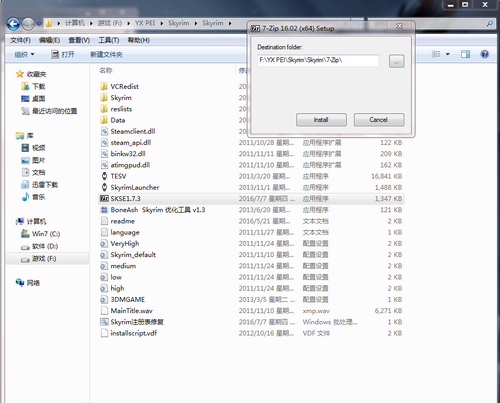Open the 图片 library
The height and width of the screenshot is (403, 500).
pyautogui.click(x=38, y=160)
